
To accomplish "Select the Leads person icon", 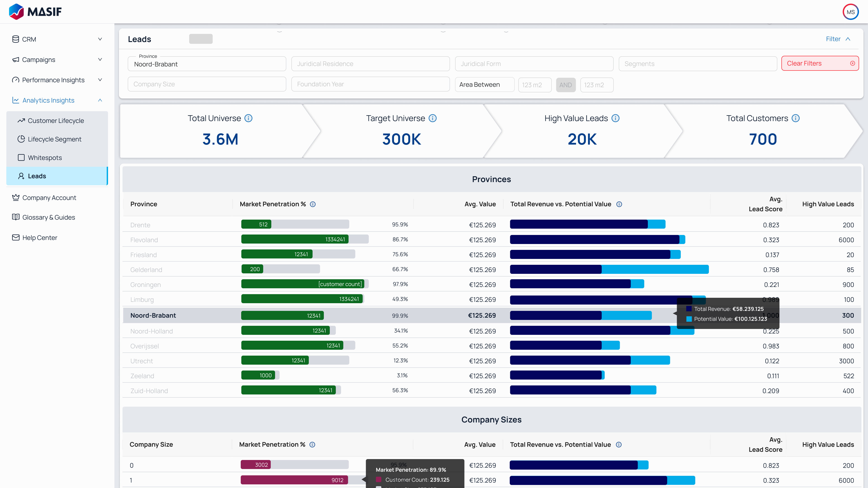I will 21,176.
